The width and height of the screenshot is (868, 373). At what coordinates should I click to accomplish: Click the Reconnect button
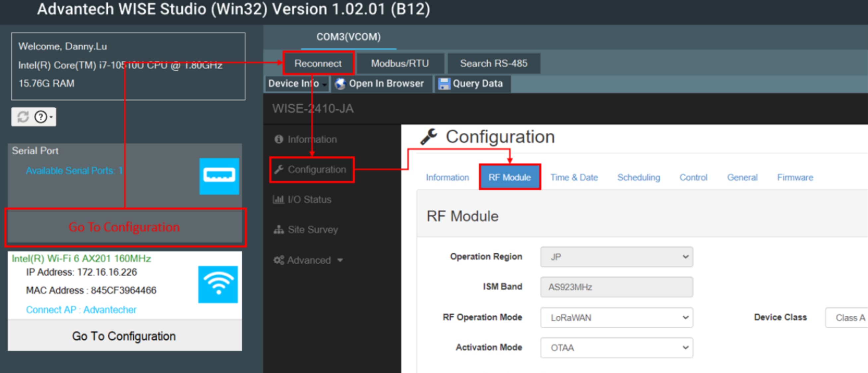click(318, 63)
